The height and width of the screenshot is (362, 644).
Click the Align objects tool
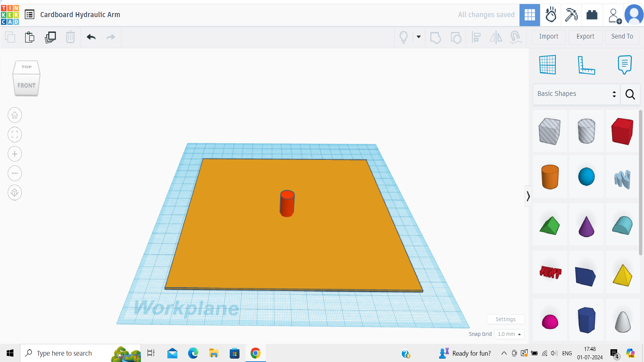pos(476,37)
